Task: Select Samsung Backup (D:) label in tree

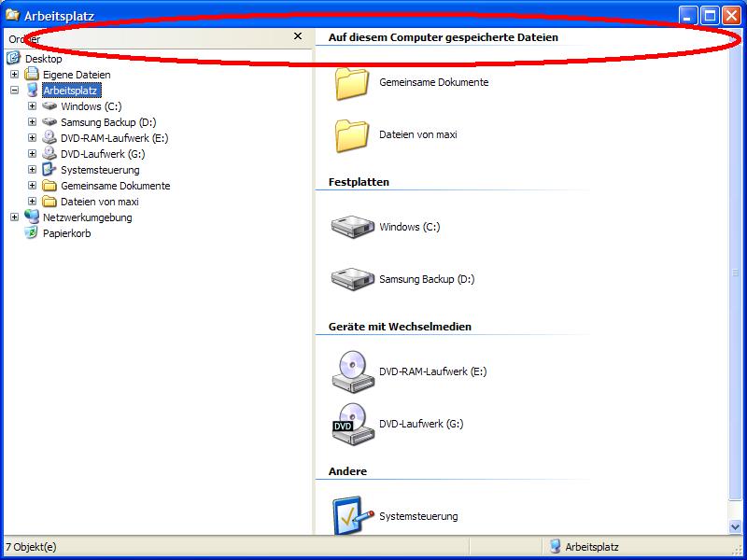Action: [x=108, y=122]
